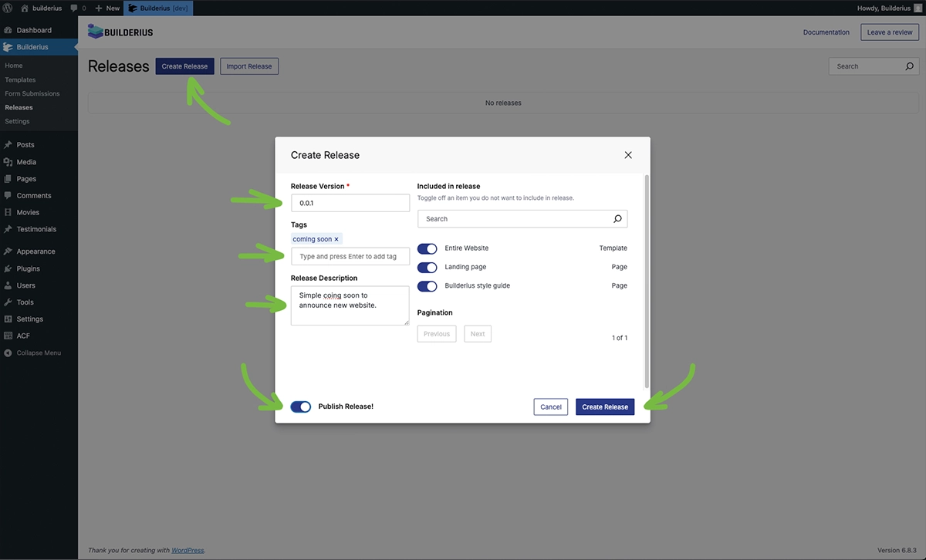Screen dimensions: 926x560
Task: Click the Import Release button
Action: pyautogui.click(x=248, y=66)
